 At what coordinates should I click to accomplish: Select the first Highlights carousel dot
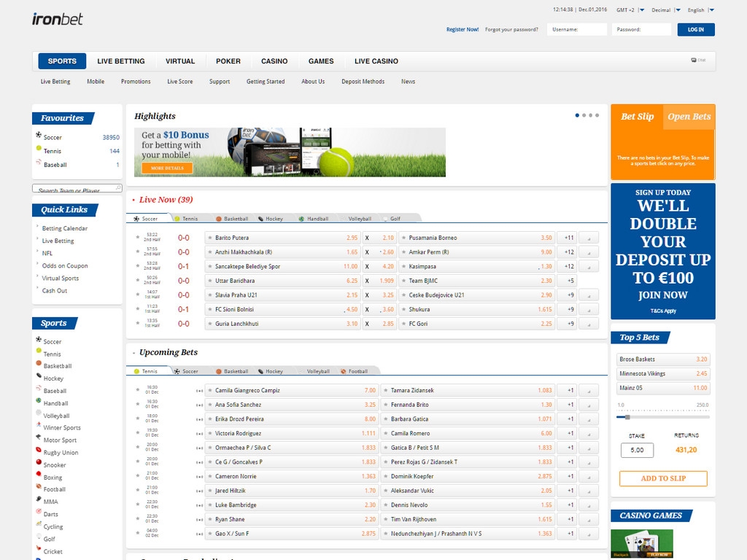click(577, 115)
